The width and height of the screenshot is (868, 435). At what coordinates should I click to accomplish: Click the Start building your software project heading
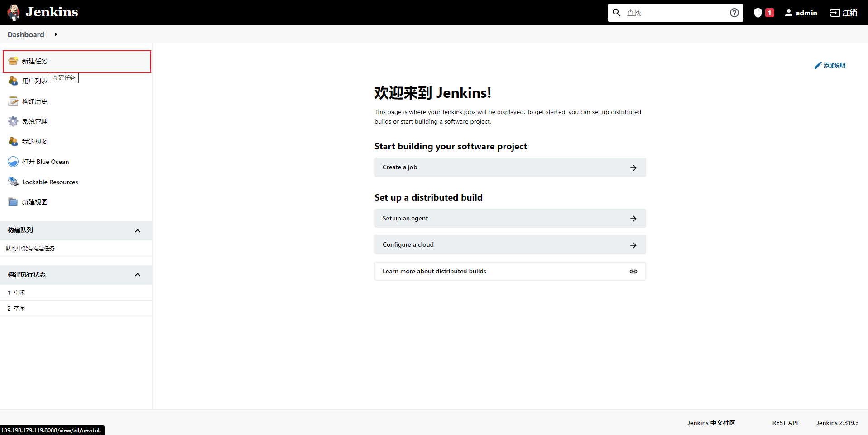(451, 146)
